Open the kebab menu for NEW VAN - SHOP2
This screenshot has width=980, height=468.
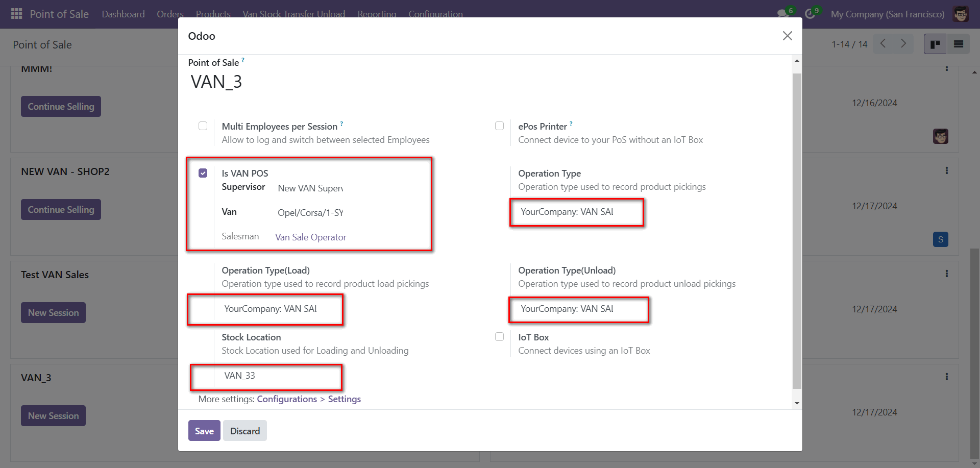click(946, 170)
